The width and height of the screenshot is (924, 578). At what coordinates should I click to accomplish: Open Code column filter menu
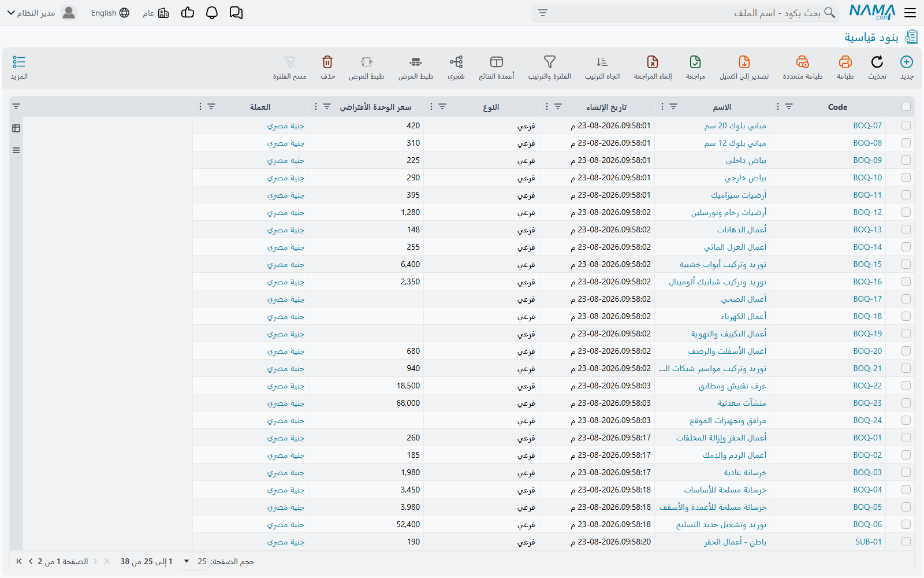click(x=789, y=106)
